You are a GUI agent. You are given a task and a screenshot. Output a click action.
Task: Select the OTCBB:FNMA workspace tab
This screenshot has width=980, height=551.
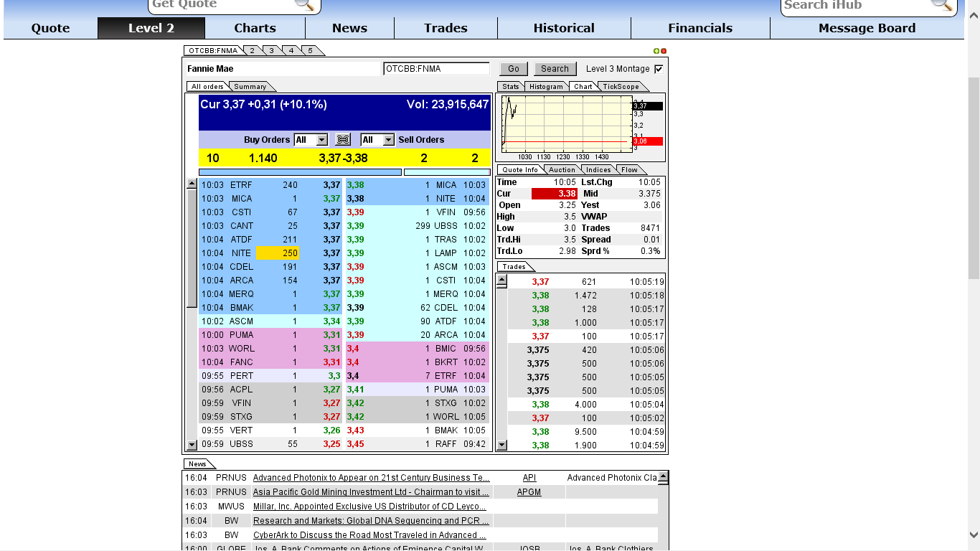tap(213, 51)
